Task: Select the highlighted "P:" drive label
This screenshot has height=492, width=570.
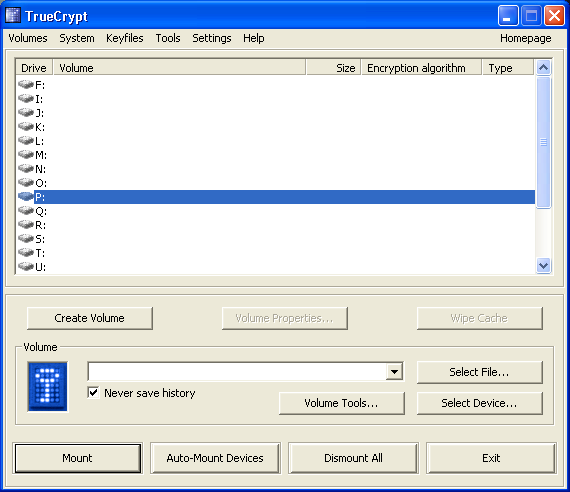Action: point(40,197)
